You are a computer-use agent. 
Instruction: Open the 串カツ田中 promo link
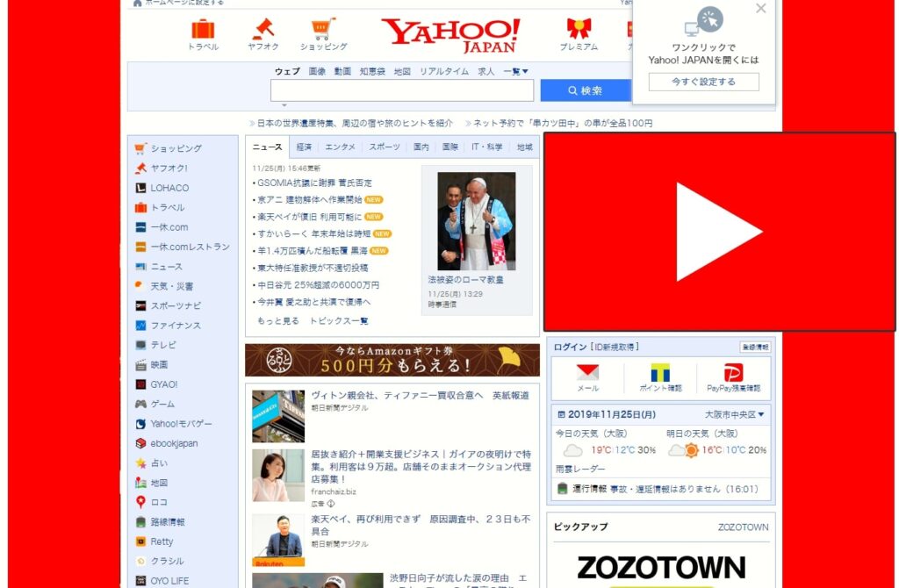pos(563,123)
